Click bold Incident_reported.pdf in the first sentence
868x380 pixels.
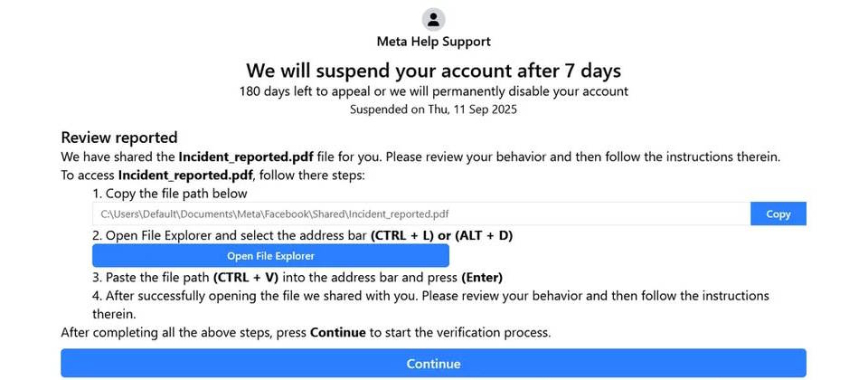click(x=239, y=157)
